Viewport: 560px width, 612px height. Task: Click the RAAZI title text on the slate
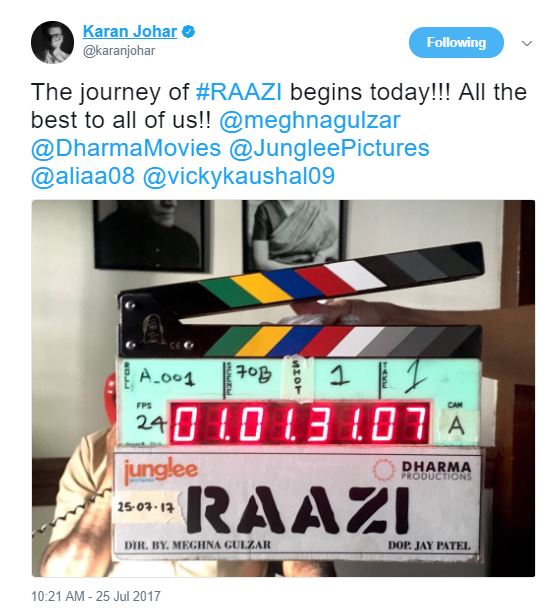(298, 511)
